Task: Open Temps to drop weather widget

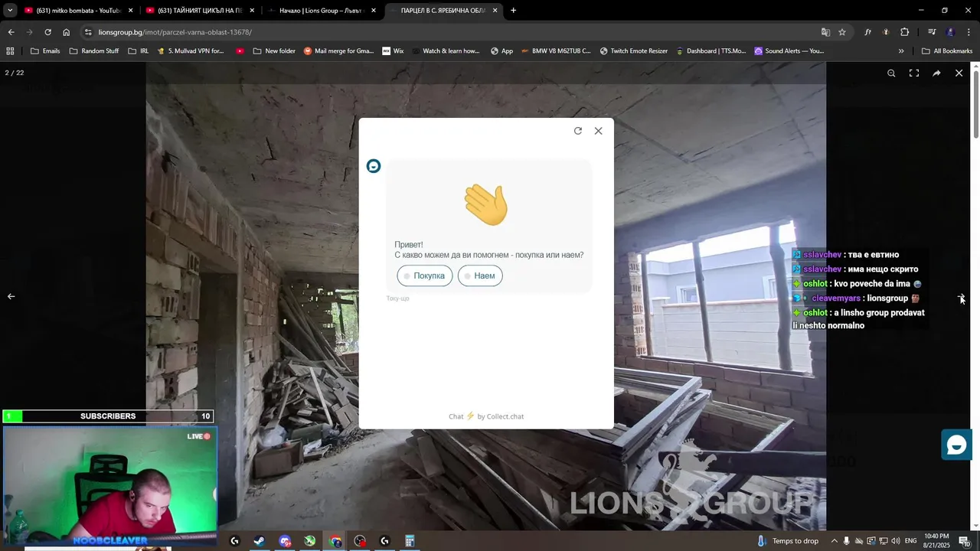Action: coord(787,541)
